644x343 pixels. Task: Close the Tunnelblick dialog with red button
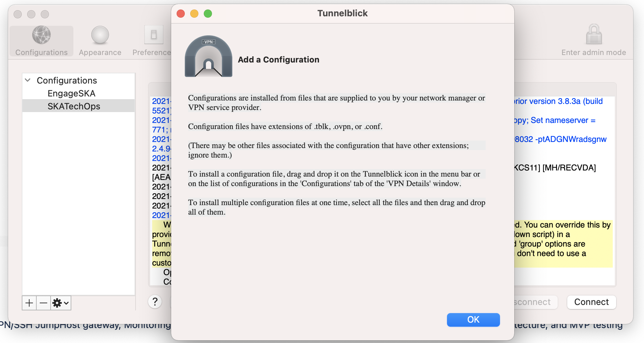181,14
